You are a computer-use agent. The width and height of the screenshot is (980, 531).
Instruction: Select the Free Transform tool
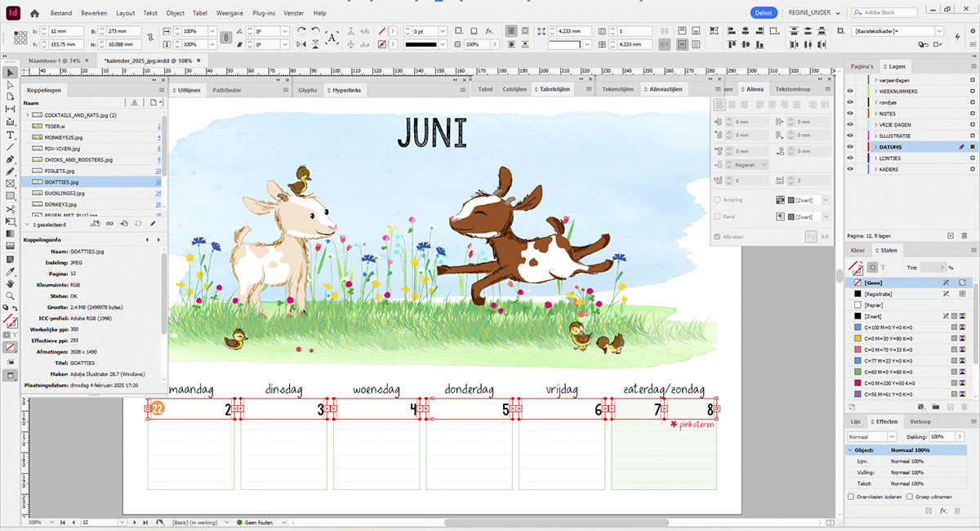click(11, 221)
